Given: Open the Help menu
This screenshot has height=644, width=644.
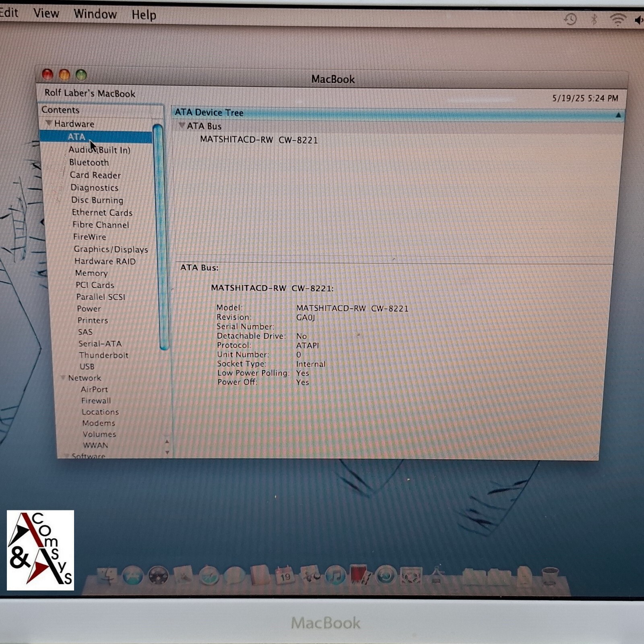Looking at the screenshot, I should coord(144,15).
